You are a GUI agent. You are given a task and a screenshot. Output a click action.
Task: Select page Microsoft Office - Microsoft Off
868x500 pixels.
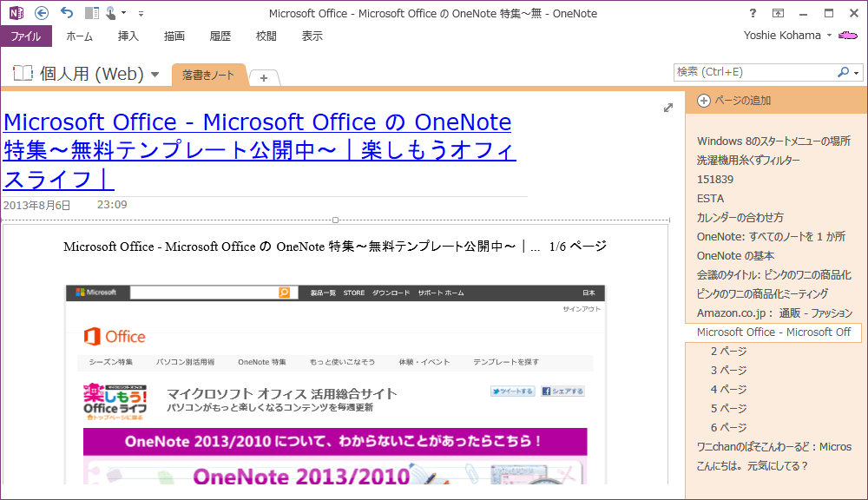tap(773, 332)
